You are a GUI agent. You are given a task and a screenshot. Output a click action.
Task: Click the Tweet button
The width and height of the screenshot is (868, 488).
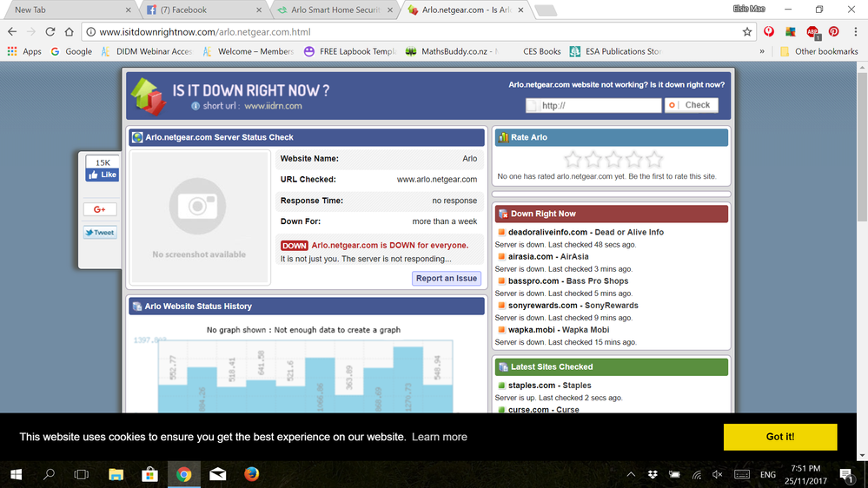point(100,233)
